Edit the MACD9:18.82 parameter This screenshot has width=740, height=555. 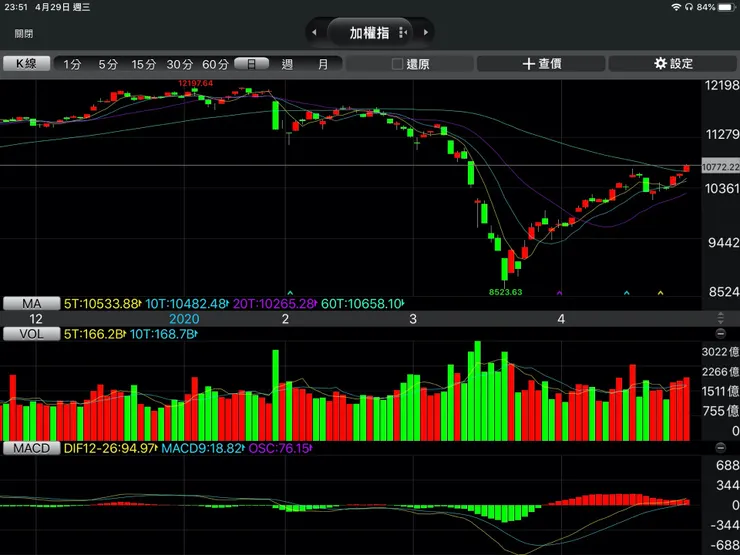pos(203,448)
